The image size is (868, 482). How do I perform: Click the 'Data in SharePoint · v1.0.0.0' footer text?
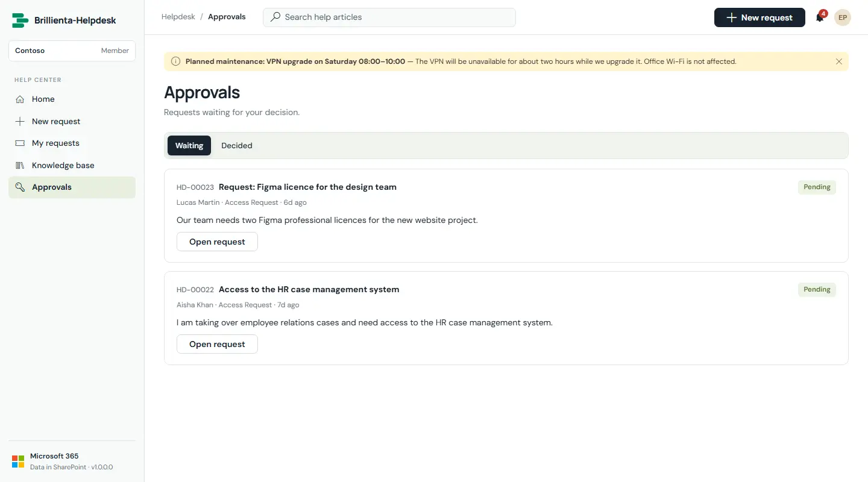coord(71,468)
